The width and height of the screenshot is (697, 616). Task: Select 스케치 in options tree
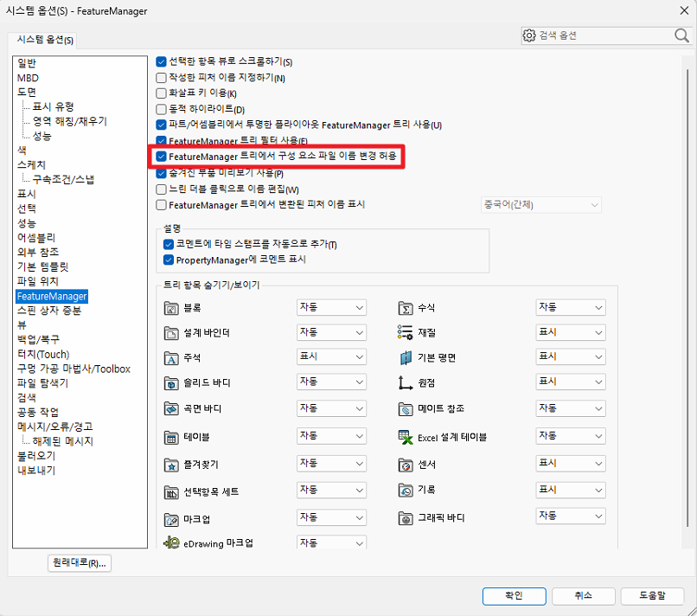coord(31,165)
